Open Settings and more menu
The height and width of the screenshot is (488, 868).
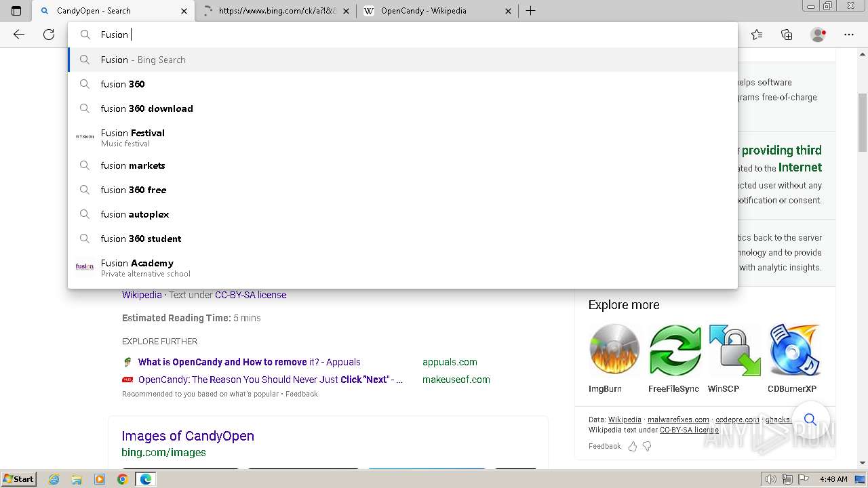[x=848, y=35]
